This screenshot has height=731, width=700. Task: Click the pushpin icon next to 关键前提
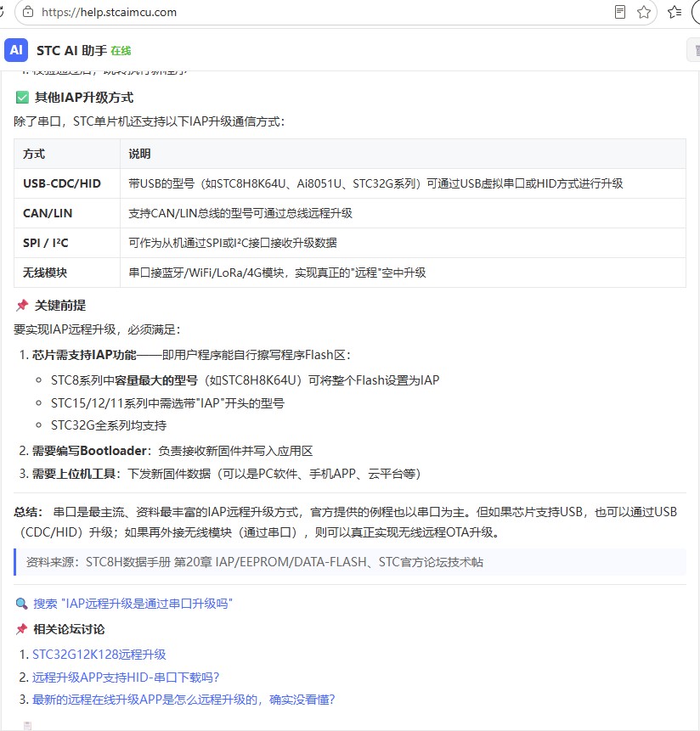point(22,306)
